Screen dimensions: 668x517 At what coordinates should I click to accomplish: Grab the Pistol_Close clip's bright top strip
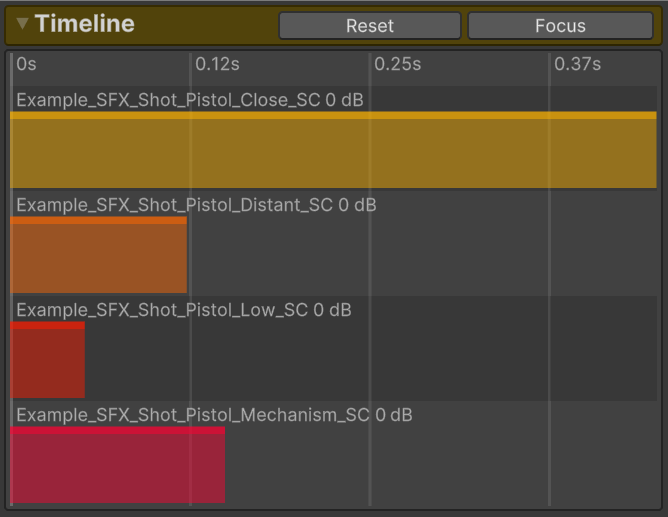coord(333,116)
